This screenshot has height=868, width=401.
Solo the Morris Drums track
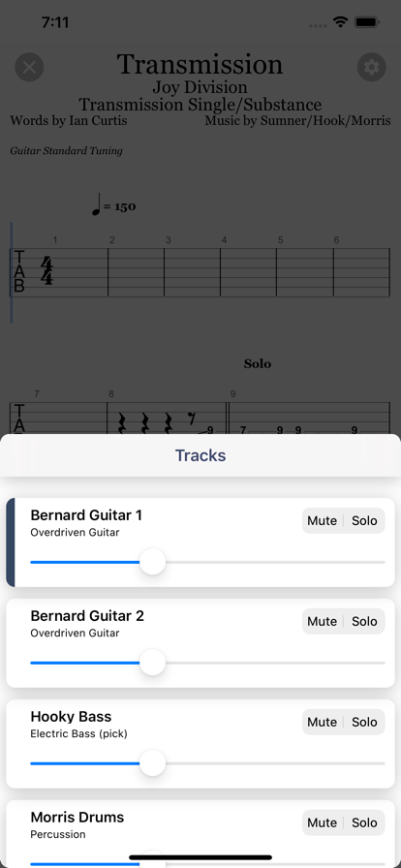(364, 822)
